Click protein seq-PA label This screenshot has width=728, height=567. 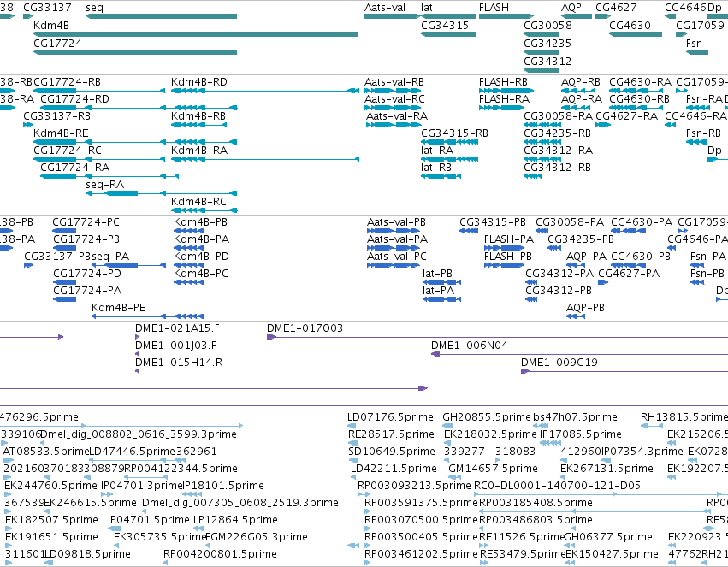tap(110, 257)
